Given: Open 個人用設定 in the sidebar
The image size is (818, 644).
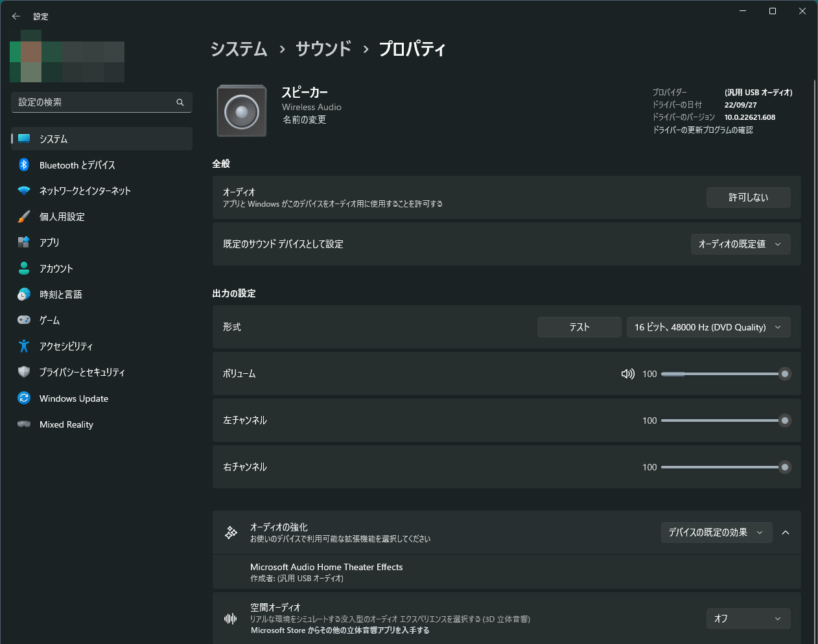Looking at the screenshot, I should (x=62, y=216).
